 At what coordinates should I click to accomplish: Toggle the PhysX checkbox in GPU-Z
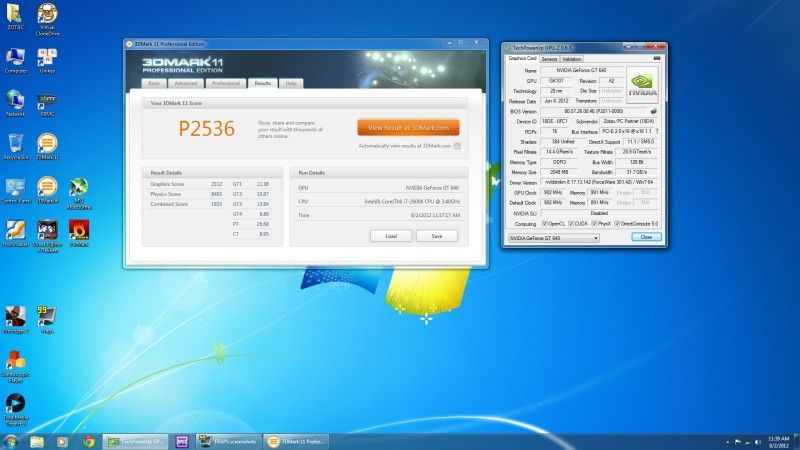coord(594,223)
